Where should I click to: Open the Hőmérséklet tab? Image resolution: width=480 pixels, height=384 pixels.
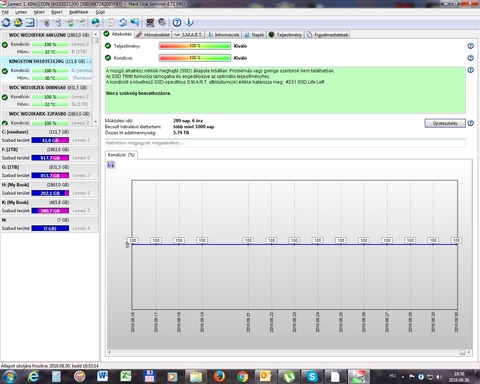tap(153, 35)
